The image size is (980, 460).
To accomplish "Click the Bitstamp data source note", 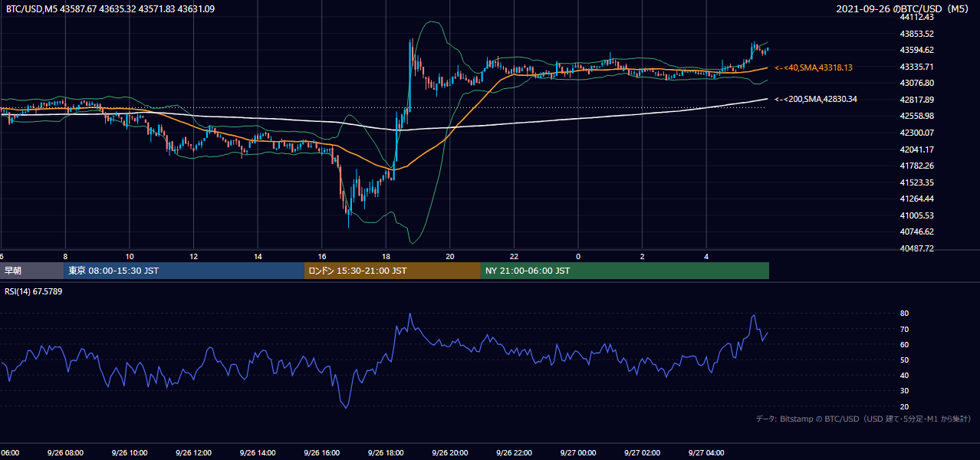I will 863,419.
